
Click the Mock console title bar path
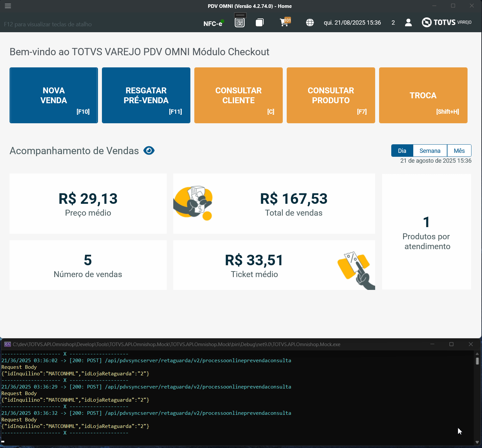point(177,344)
